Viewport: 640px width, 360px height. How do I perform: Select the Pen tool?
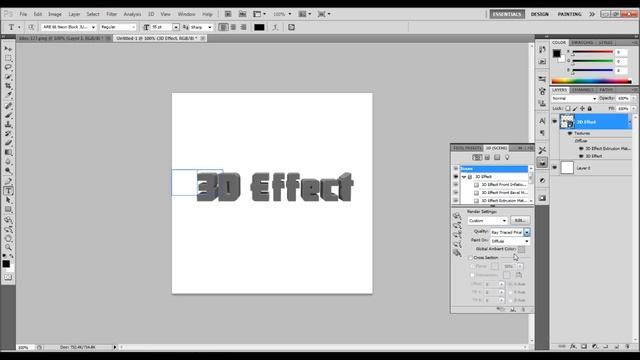[8, 181]
